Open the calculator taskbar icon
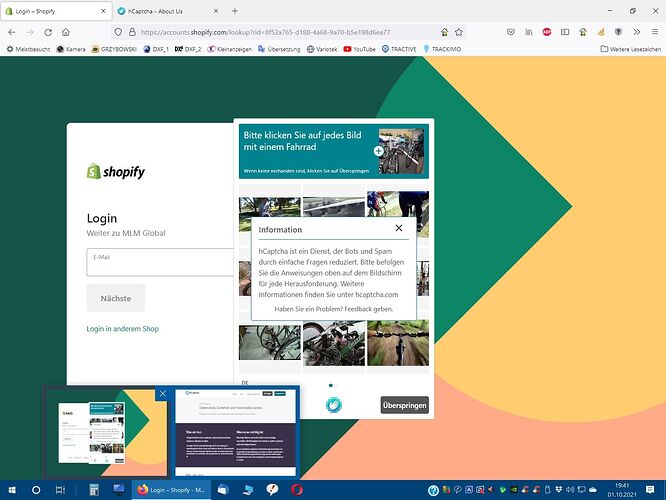The image size is (666, 500). point(94,490)
